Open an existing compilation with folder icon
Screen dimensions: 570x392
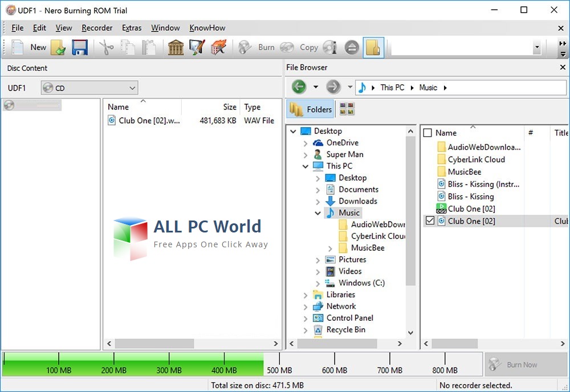tap(58, 47)
